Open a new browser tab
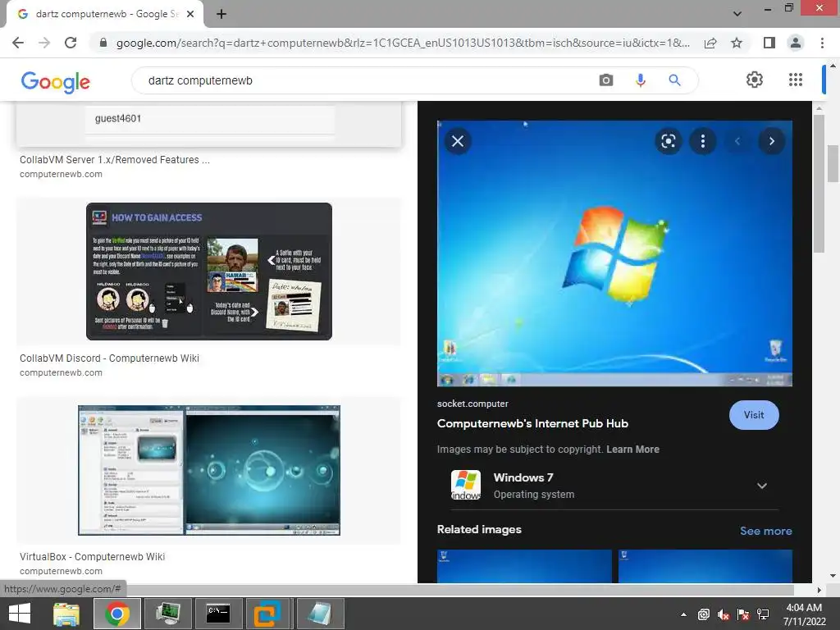This screenshot has height=630, width=840. [x=221, y=14]
